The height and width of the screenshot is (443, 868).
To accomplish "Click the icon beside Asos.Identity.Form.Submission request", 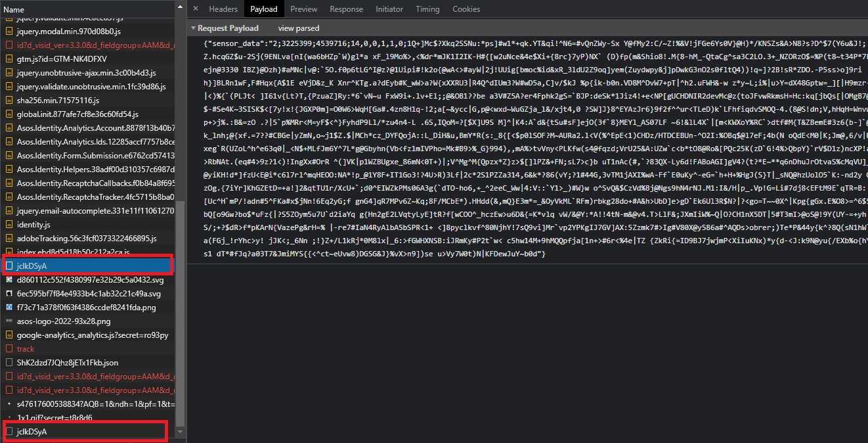I will [9, 156].
